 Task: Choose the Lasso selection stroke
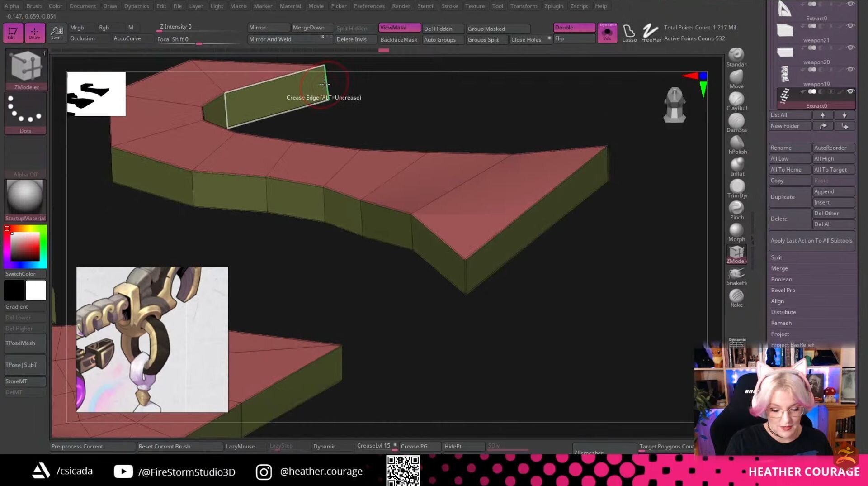tap(629, 33)
